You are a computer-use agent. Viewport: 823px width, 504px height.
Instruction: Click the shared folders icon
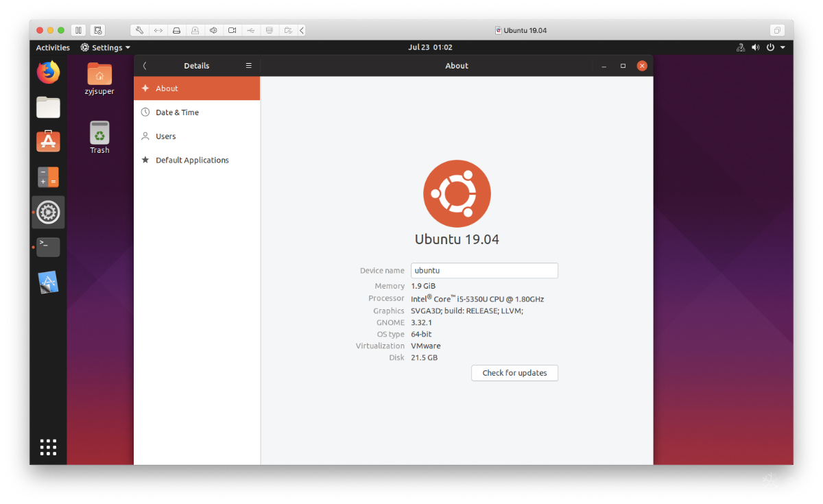288,30
